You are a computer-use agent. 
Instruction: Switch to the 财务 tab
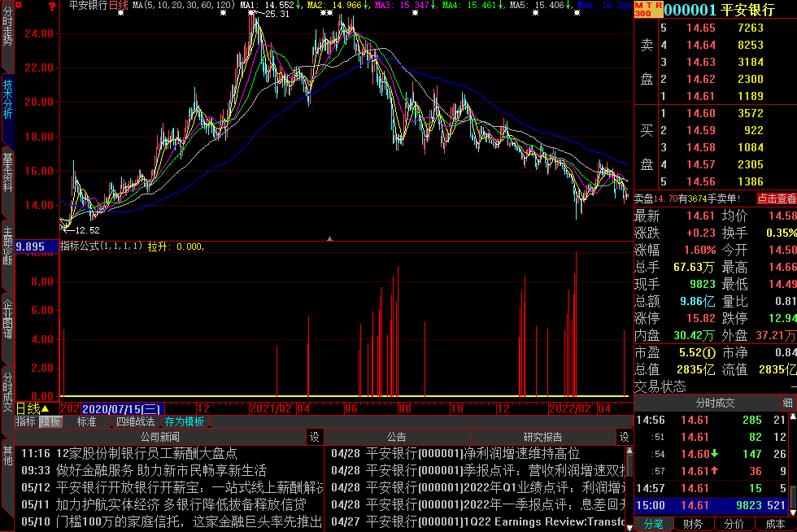[693, 524]
